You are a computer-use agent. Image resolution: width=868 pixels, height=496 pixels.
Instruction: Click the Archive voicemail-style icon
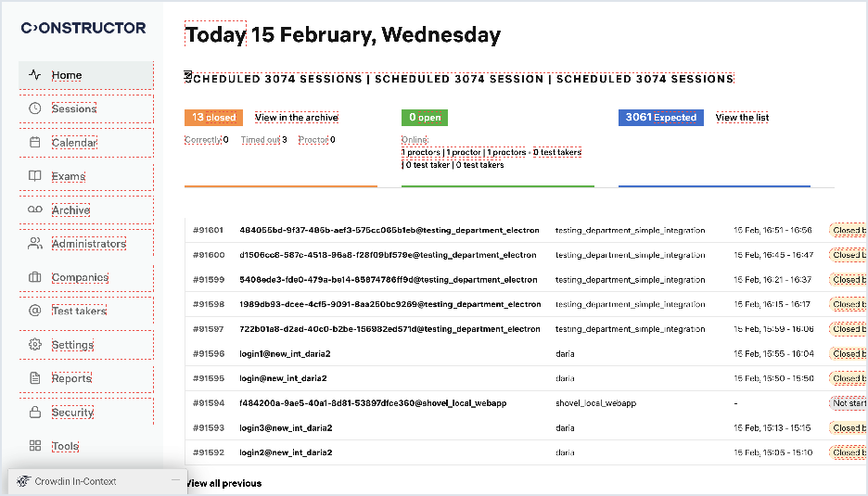tap(35, 210)
